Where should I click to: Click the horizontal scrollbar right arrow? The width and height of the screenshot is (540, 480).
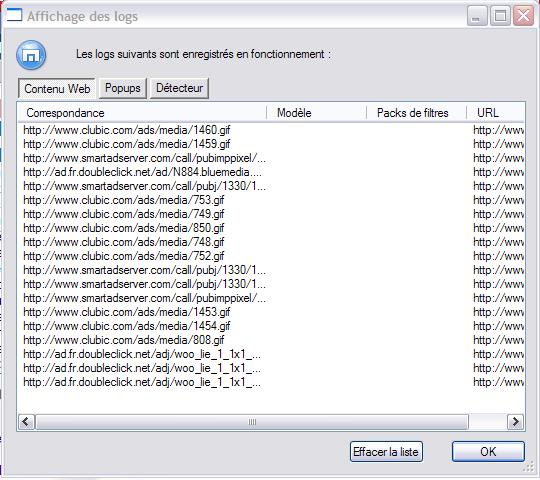(516, 422)
